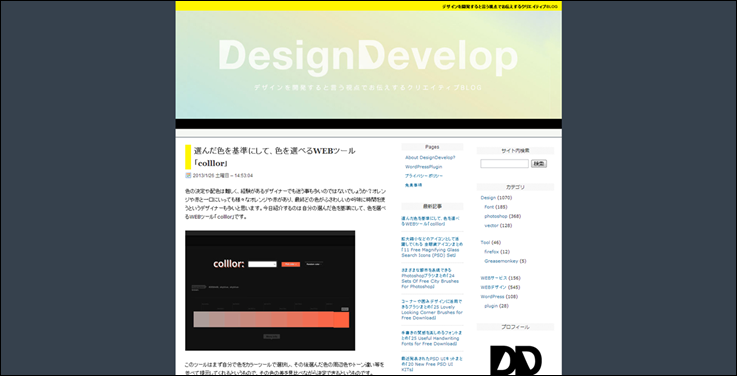Click the DD profile logo image

click(516, 360)
